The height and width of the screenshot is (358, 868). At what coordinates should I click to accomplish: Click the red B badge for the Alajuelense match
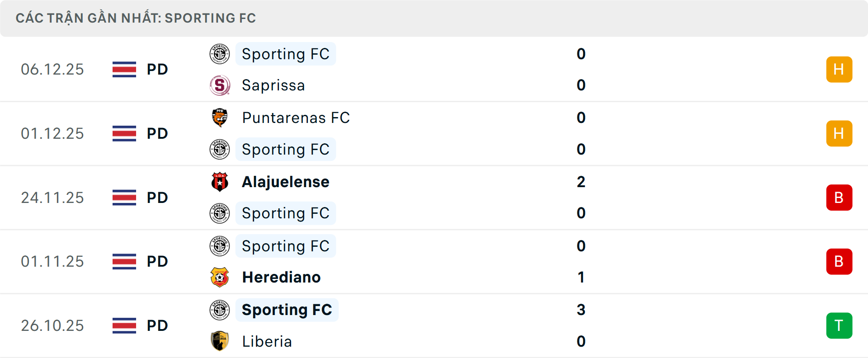pyautogui.click(x=839, y=198)
